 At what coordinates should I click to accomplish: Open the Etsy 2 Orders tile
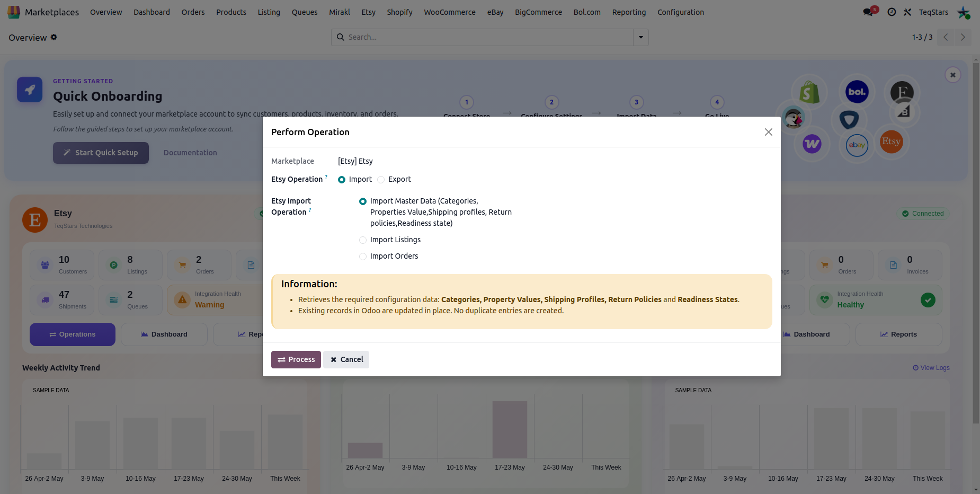(199, 265)
